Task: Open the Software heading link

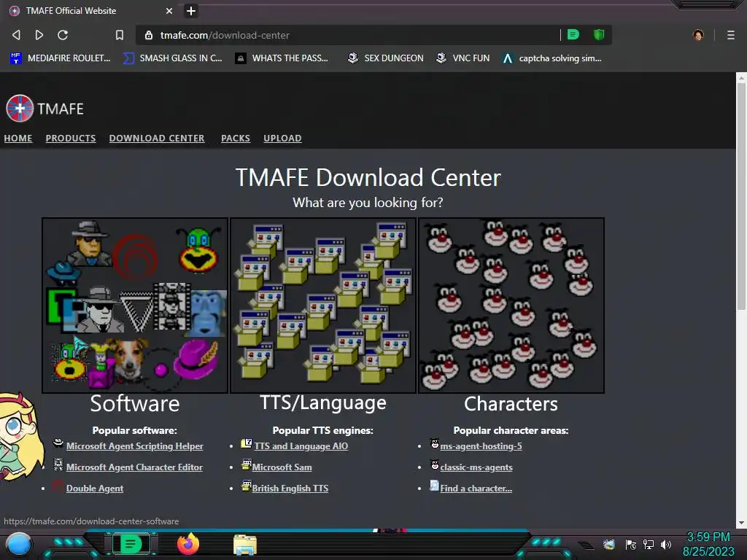Action: coord(135,404)
